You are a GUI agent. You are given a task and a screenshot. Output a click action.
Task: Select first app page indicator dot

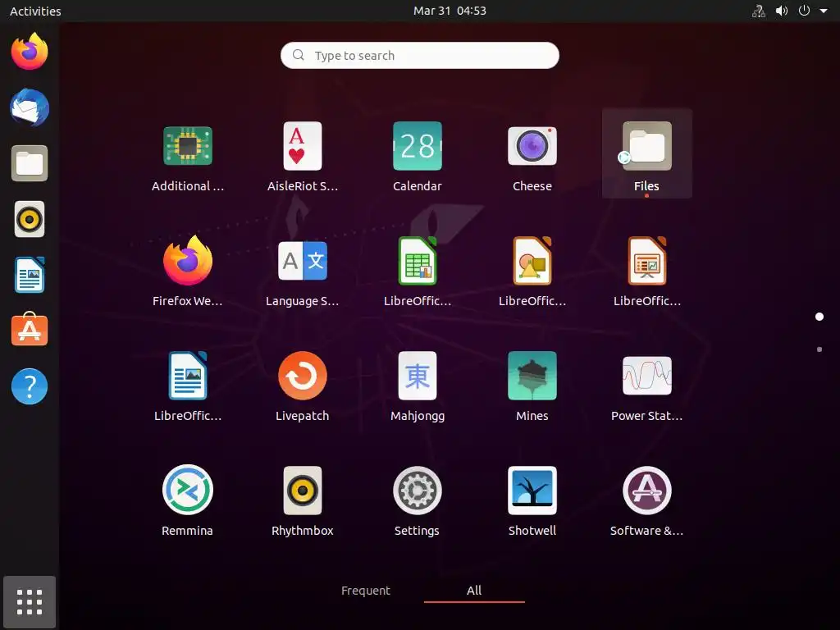click(x=819, y=317)
